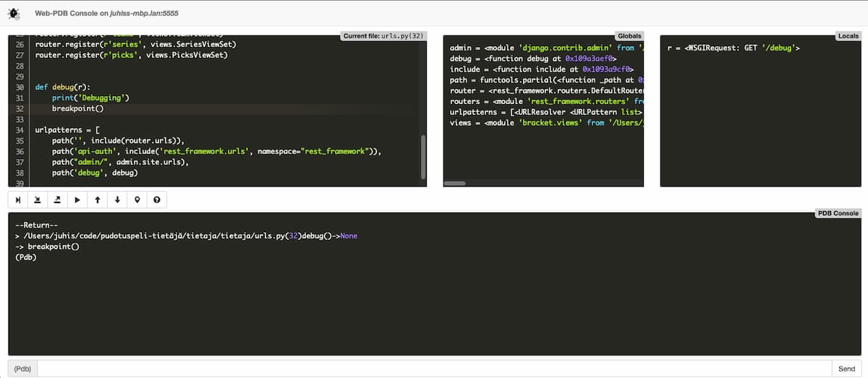The width and height of the screenshot is (868, 378).
Task: Click the 'path = functools.partial' globals entry
Action: point(546,80)
